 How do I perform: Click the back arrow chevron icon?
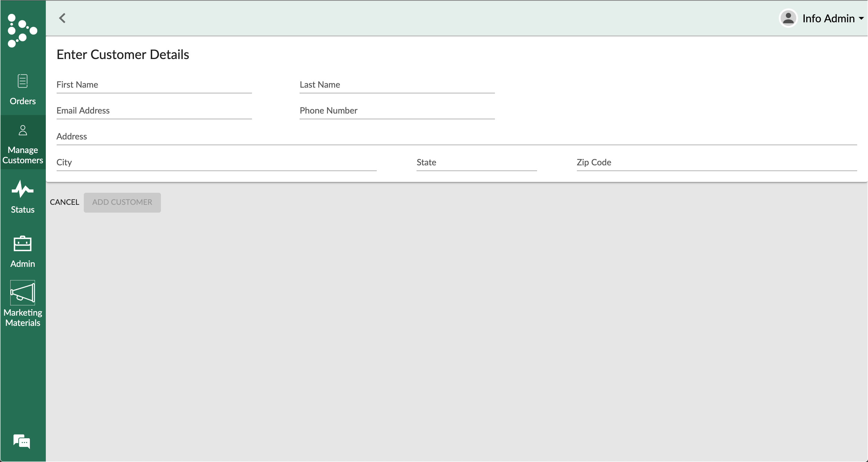pyautogui.click(x=62, y=18)
